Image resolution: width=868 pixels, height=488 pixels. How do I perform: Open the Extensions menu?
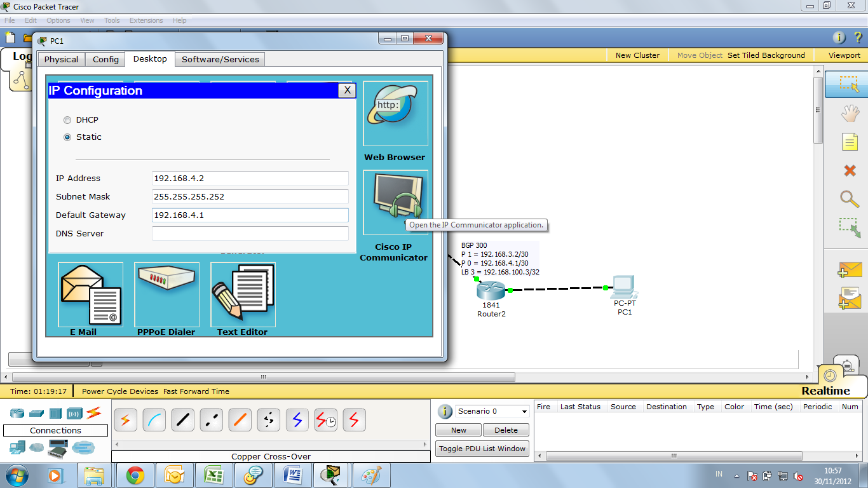coord(146,20)
